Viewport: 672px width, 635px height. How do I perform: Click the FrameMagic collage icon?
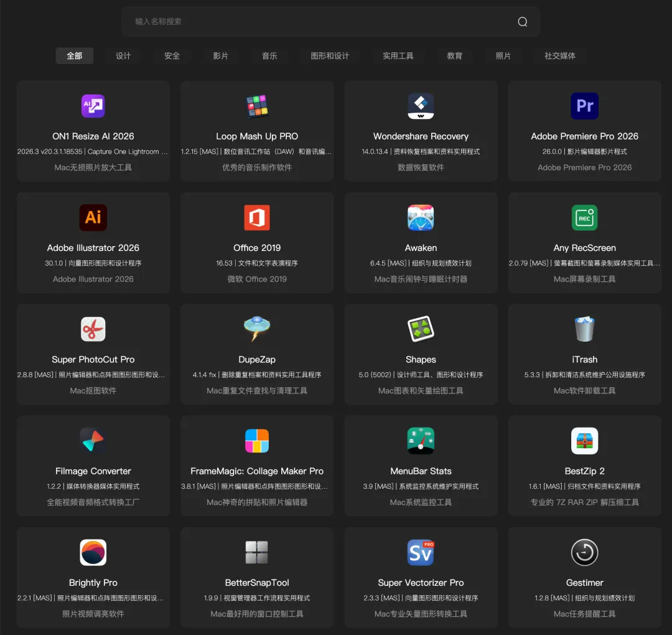[257, 441]
